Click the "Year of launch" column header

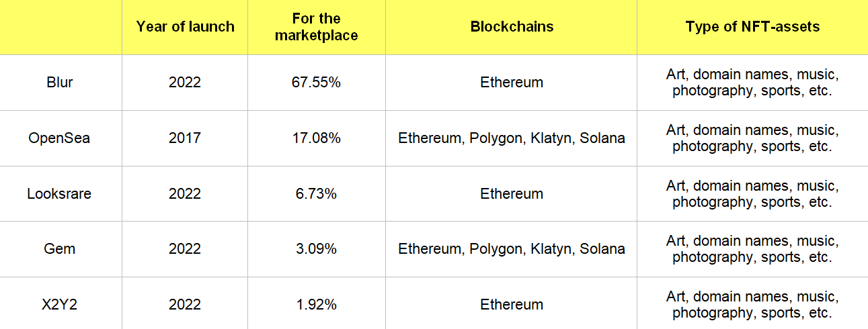pyautogui.click(x=185, y=27)
